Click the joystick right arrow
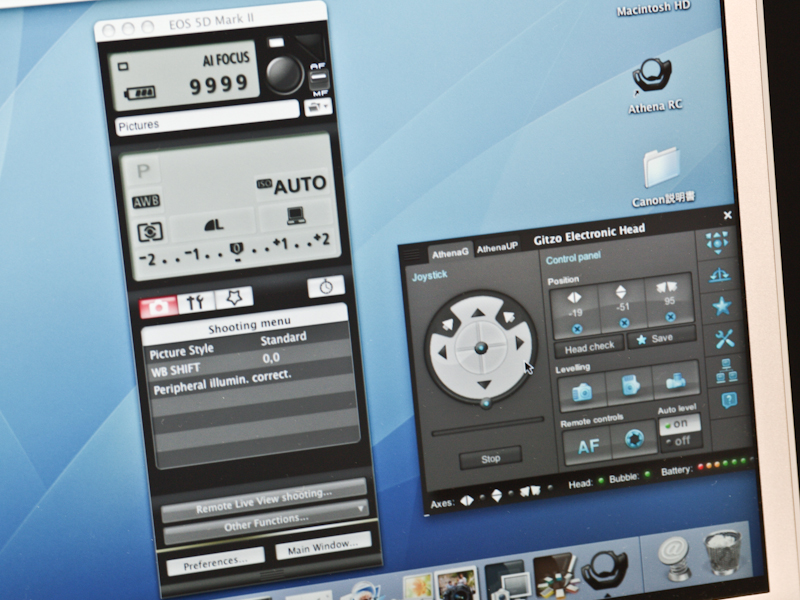This screenshot has height=600, width=800. [519, 343]
